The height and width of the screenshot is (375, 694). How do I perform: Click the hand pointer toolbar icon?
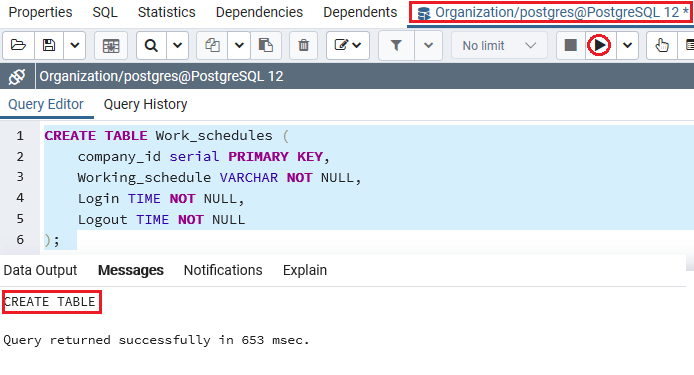pyautogui.click(x=662, y=45)
